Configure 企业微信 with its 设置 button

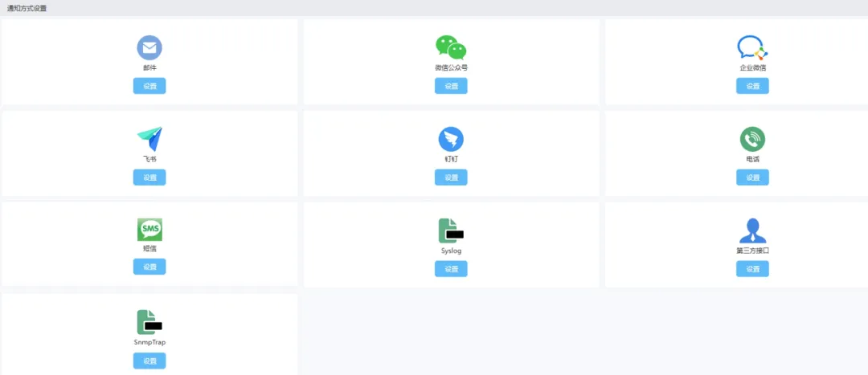pos(752,86)
